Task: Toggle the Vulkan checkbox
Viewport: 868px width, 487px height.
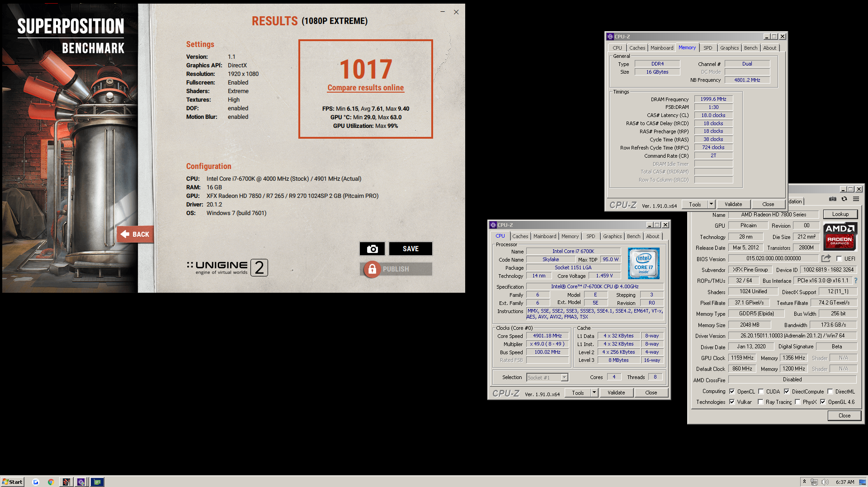Action: point(732,402)
